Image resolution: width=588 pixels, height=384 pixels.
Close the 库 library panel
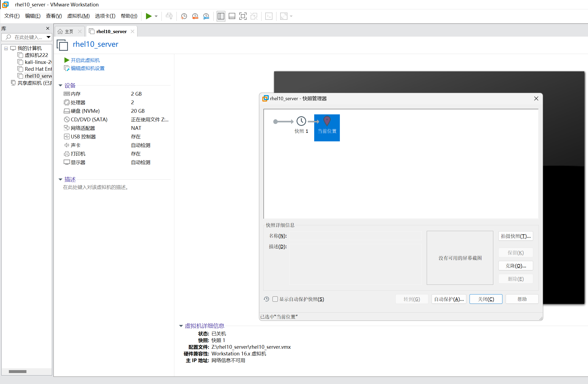48,29
